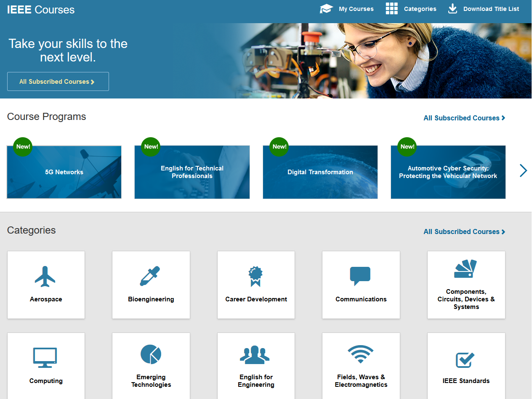Click the My Courses graduation cap icon
This screenshot has width=532, height=399.
point(326,9)
